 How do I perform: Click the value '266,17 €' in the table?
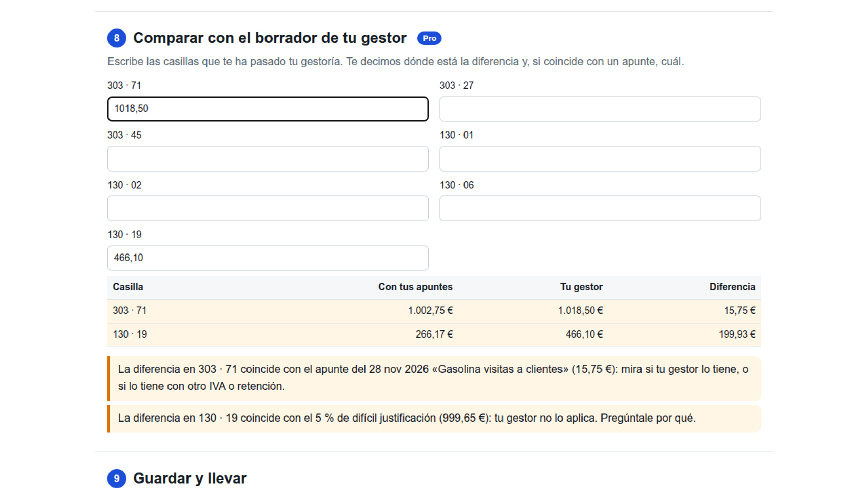[x=434, y=334]
